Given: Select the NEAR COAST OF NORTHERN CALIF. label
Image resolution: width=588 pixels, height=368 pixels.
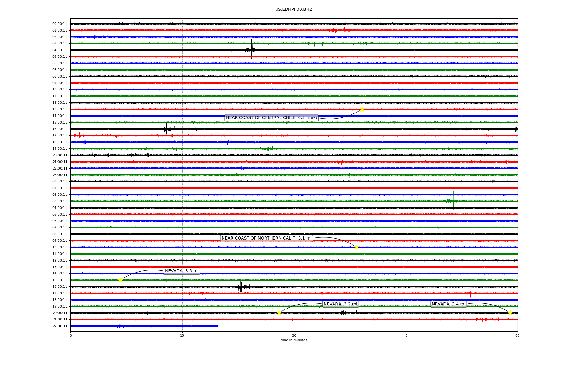Looking at the screenshot, I should click(x=266, y=238).
